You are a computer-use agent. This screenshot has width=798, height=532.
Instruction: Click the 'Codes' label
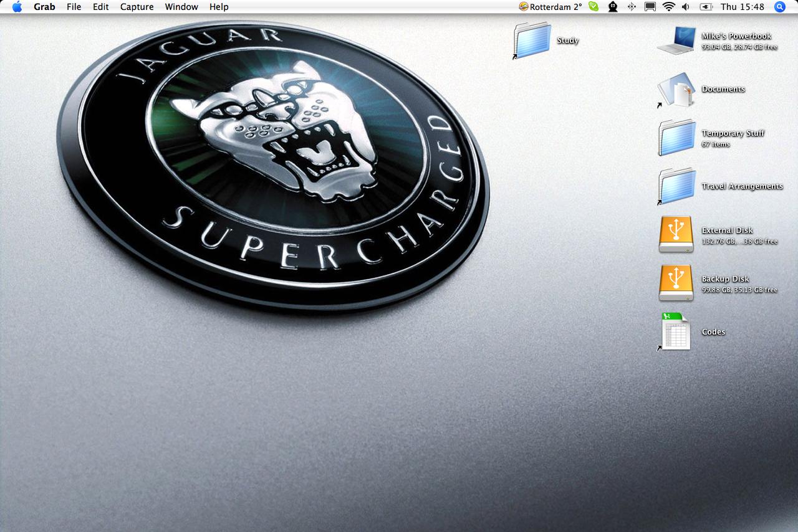[713, 332]
